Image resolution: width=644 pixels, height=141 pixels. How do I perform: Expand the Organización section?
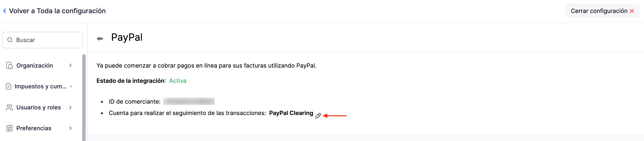tap(70, 65)
